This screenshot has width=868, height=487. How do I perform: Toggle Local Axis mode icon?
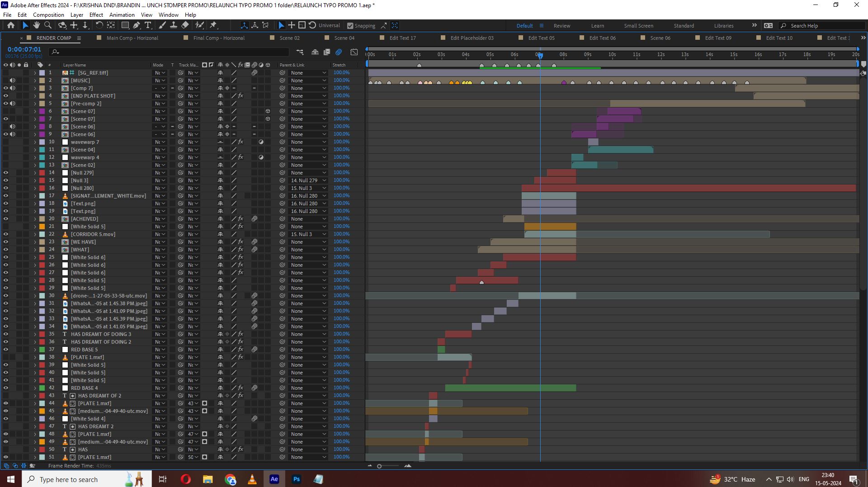click(244, 25)
